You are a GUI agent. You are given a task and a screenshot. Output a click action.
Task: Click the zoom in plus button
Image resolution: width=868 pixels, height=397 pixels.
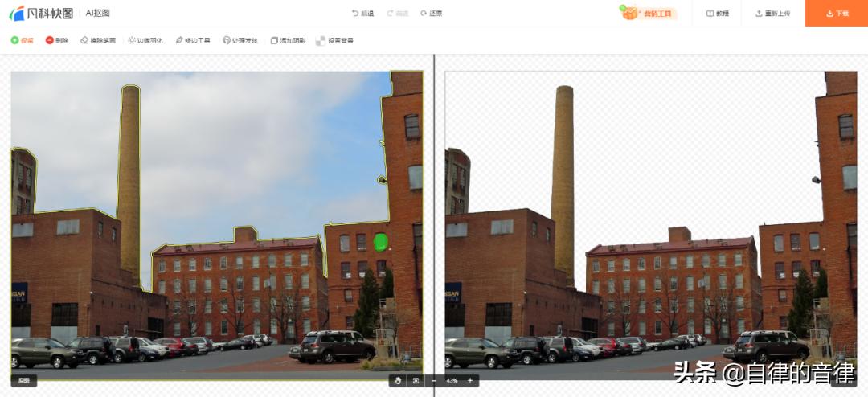pos(470,380)
